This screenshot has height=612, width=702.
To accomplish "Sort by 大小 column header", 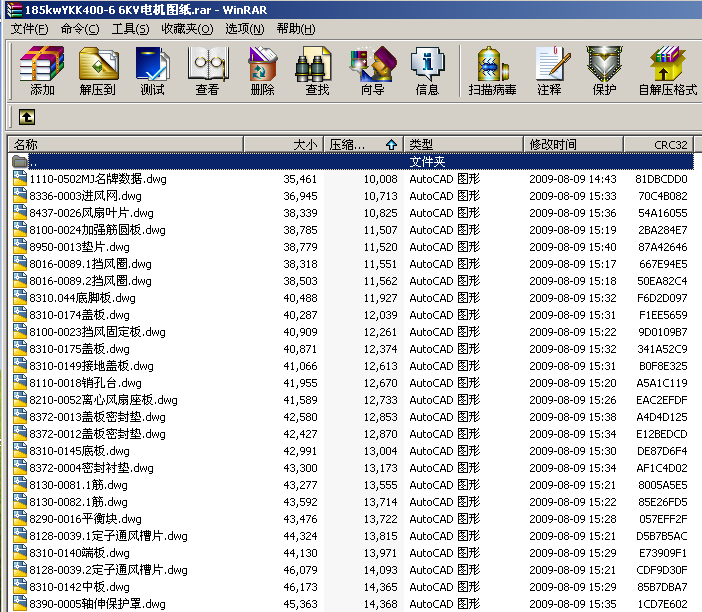I will [x=283, y=145].
